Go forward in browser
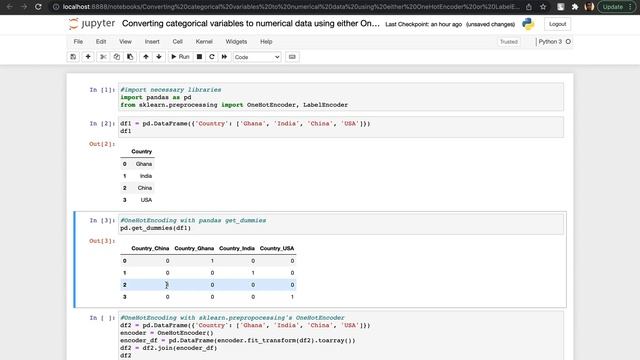 [x=24, y=7]
